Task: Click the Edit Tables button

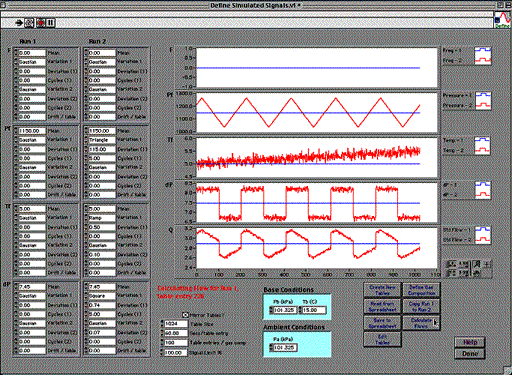Action: pos(382,339)
